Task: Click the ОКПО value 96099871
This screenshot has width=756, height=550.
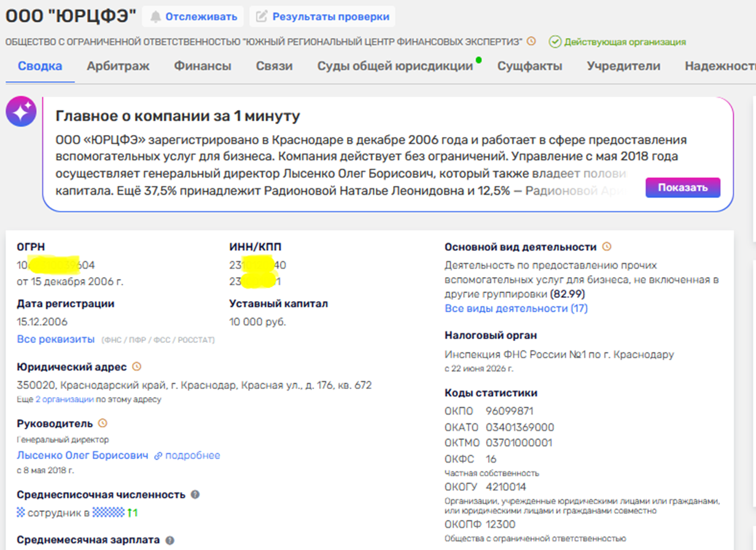Action: click(x=509, y=411)
